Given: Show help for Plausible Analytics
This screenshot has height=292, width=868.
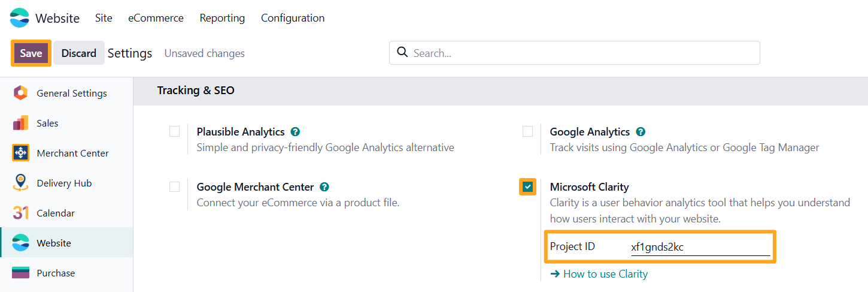Looking at the screenshot, I should (x=295, y=132).
